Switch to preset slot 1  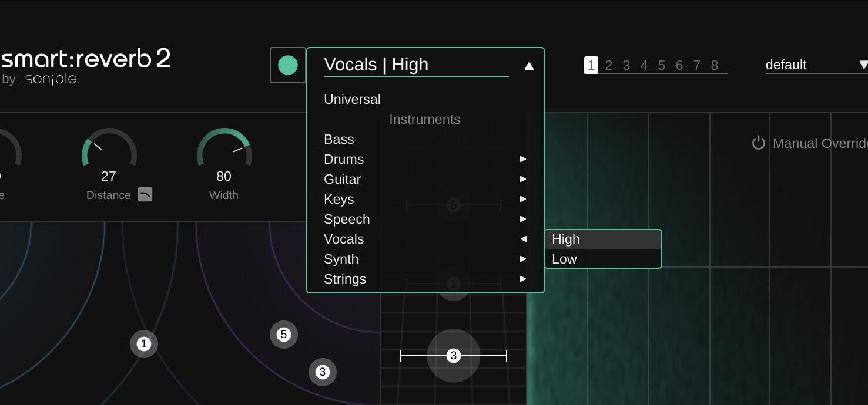point(591,65)
